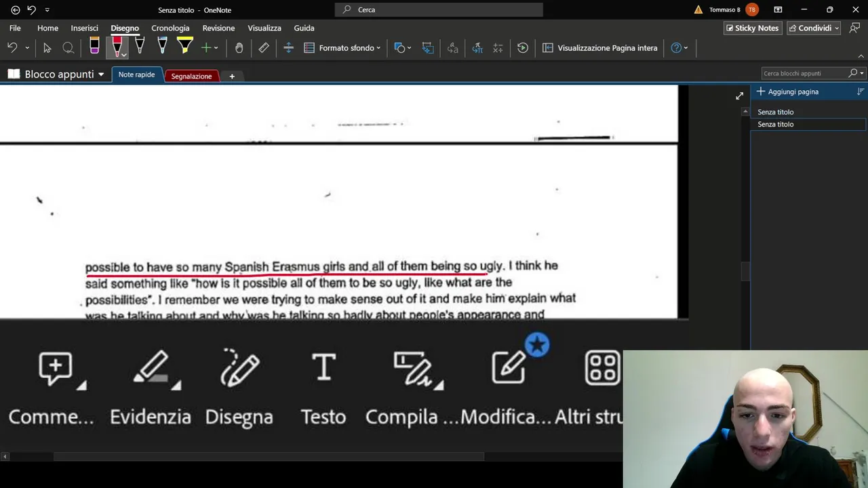This screenshot has height=488, width=868.
Task: Pick the yellow highlighter
Action: (x=184, y=46)
